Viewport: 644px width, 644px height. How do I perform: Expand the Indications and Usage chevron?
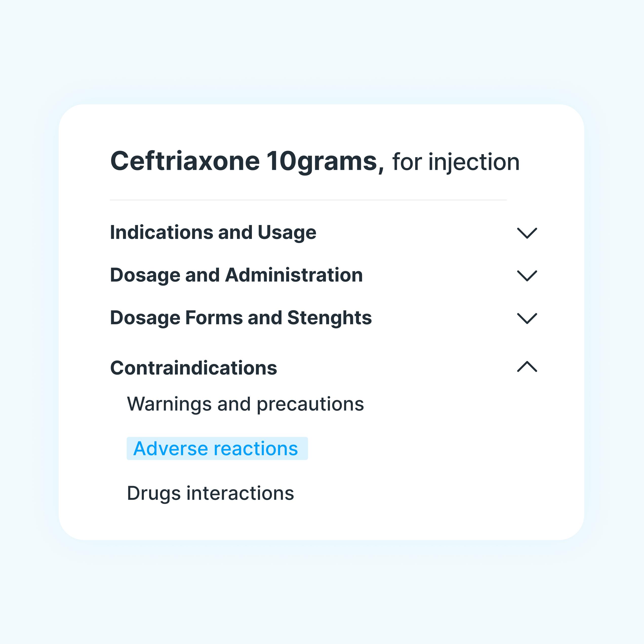pos(527,233)
